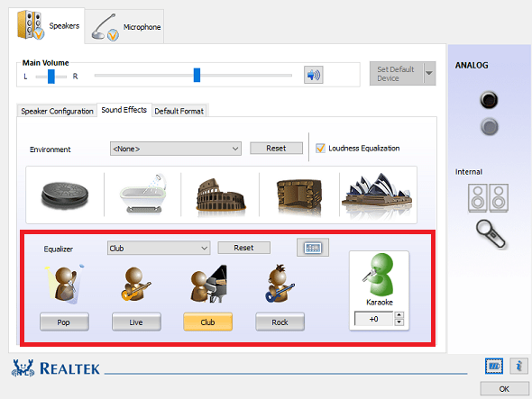Reset the Equalizer setting
Screen dimensions: 532x399
coord(244,248)
